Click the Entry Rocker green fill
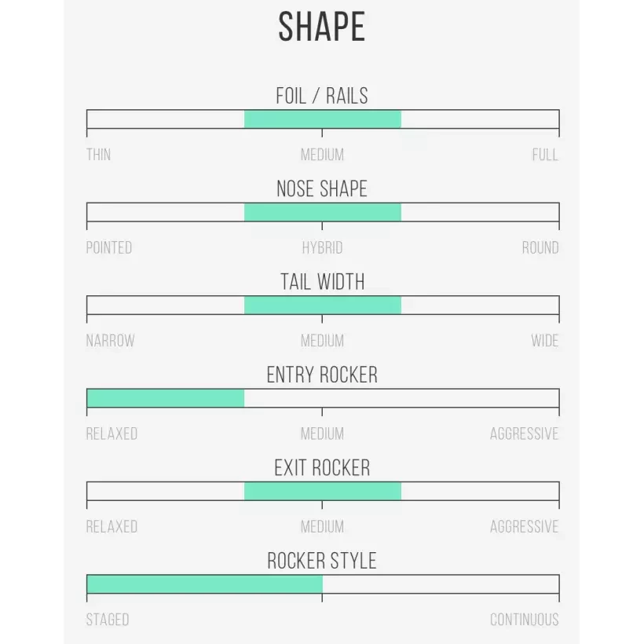The width and height of the screenshot is (644, 644). 165,398
